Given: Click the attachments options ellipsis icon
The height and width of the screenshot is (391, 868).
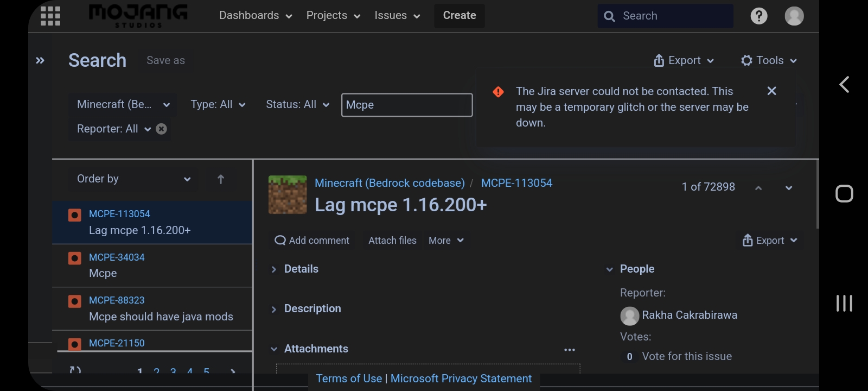Looking at the screenshot, I should 569,350.
